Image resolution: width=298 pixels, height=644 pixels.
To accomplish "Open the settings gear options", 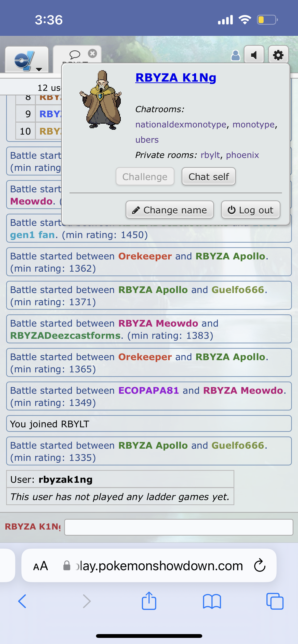I will [x=278, y=55].
